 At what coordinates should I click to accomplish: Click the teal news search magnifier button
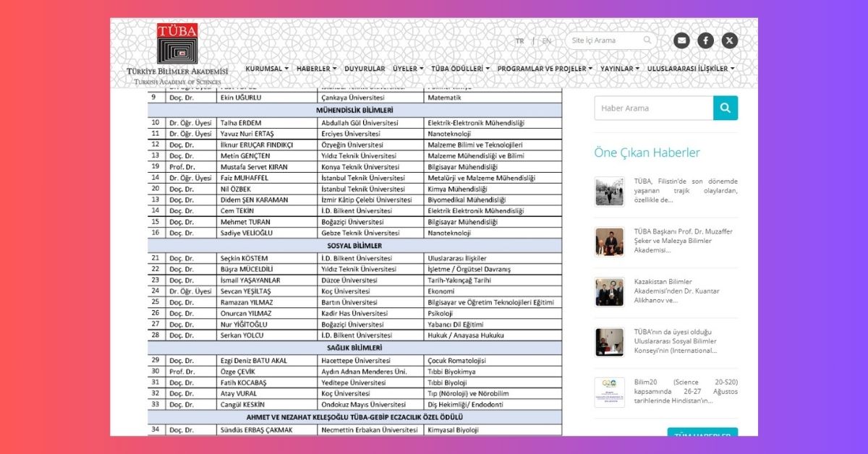click(x=726, y=108)
